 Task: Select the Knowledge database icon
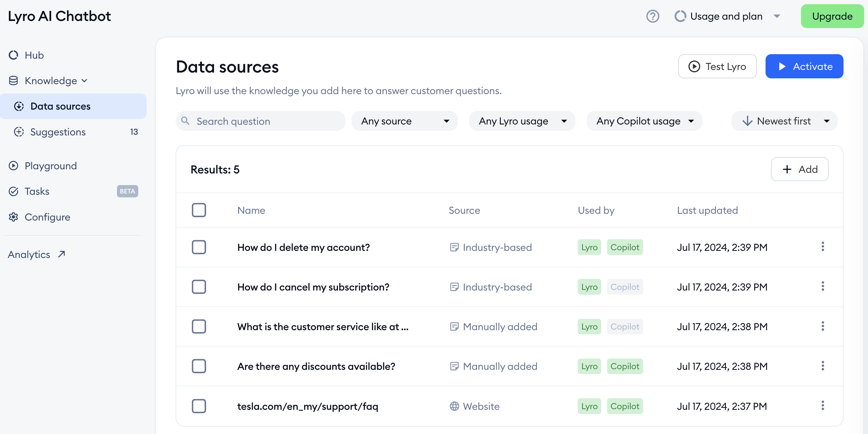point(13,81)
